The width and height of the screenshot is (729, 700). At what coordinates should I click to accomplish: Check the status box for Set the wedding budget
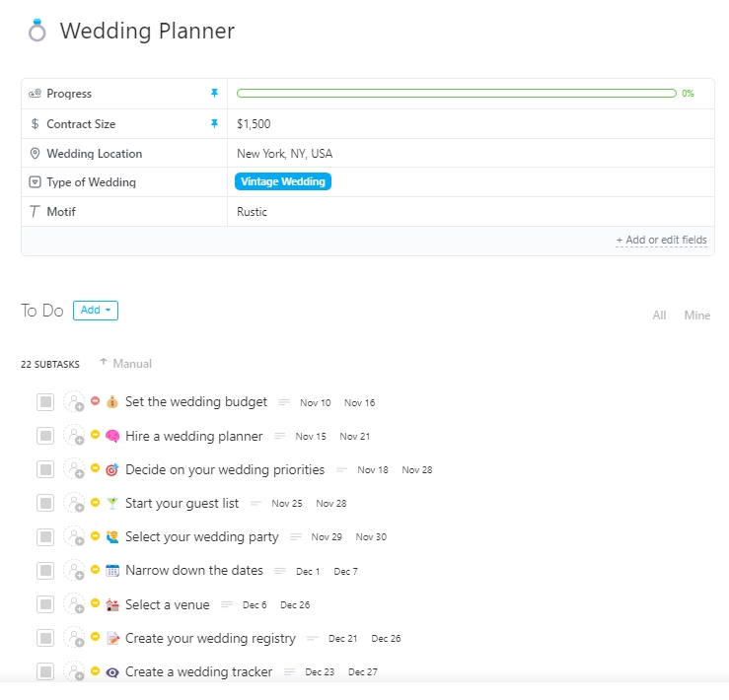tap(45, 402)
